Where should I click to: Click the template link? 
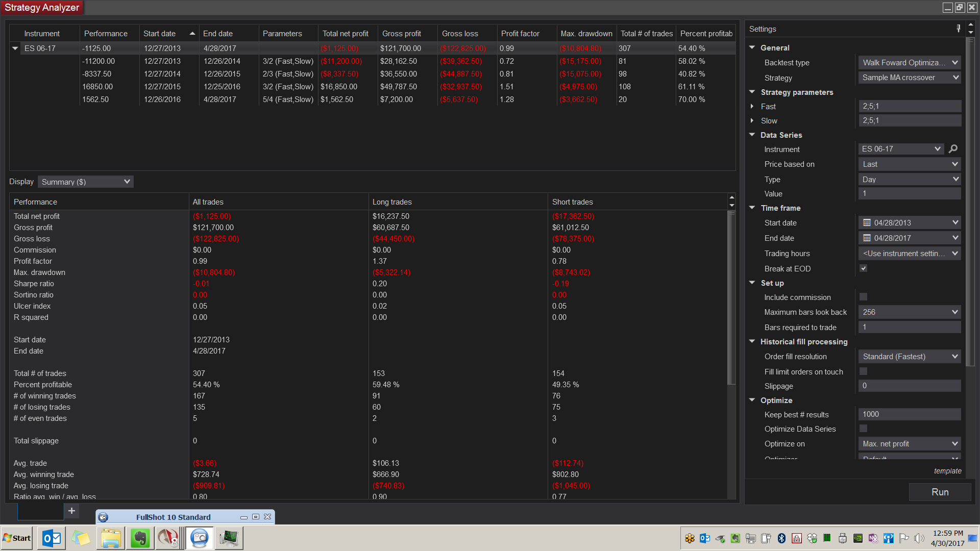[x=947, y=471]
